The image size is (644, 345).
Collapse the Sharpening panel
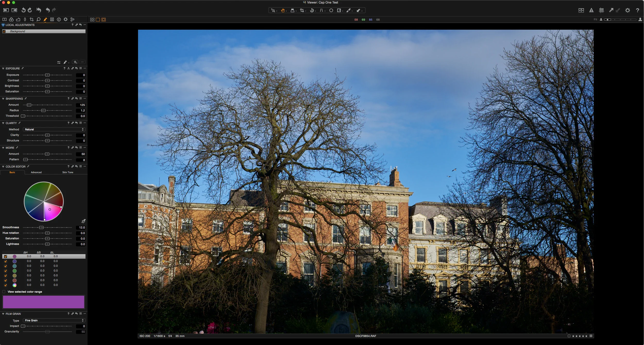(x=3, y=98)
